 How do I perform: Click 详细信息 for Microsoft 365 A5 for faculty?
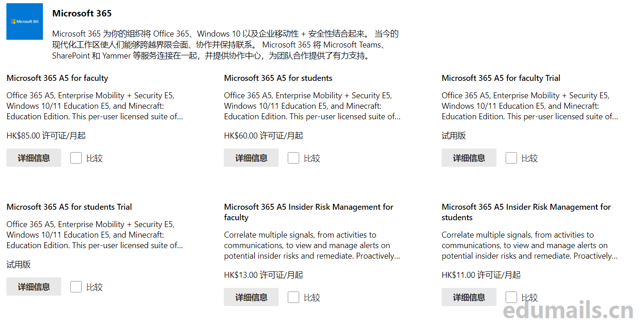pos(33,158)
